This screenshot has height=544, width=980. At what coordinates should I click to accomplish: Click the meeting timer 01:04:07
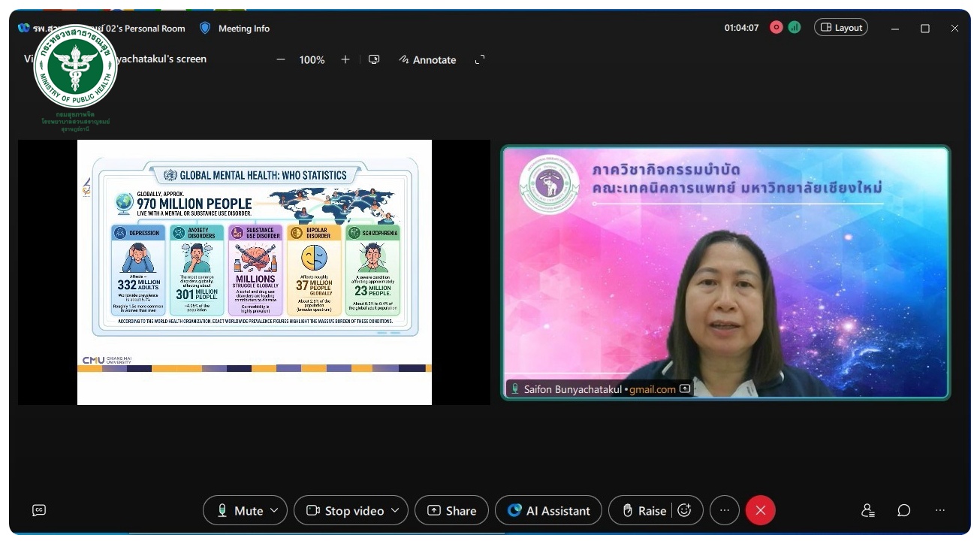point(741,28)
